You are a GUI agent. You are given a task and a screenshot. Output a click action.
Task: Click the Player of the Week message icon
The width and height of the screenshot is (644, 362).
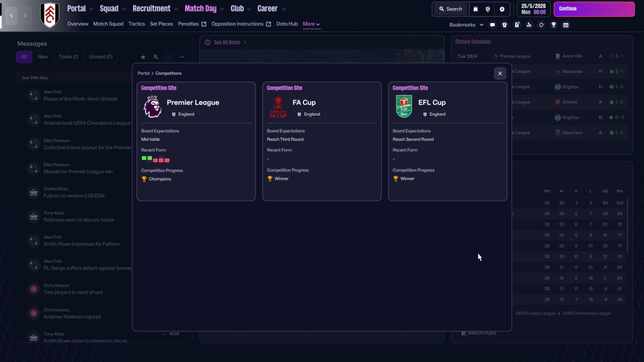[x=34, y=96]
